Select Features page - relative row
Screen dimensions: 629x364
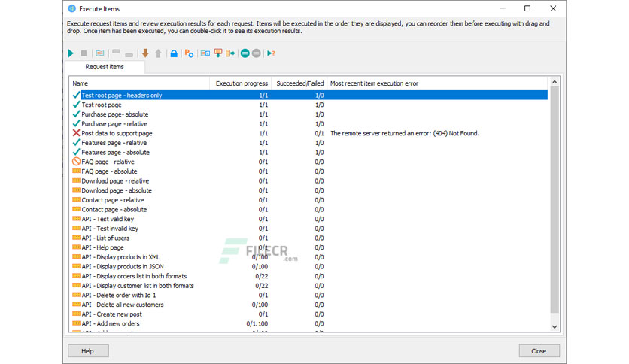309,143
